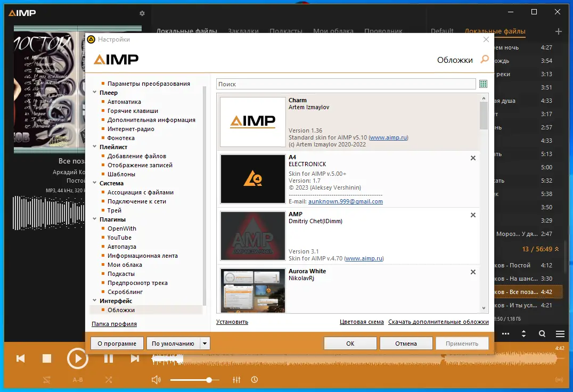Select the AMP skin thumbnail
The width and height of the screenshot is (573, 392).
[x=252, y=235]
